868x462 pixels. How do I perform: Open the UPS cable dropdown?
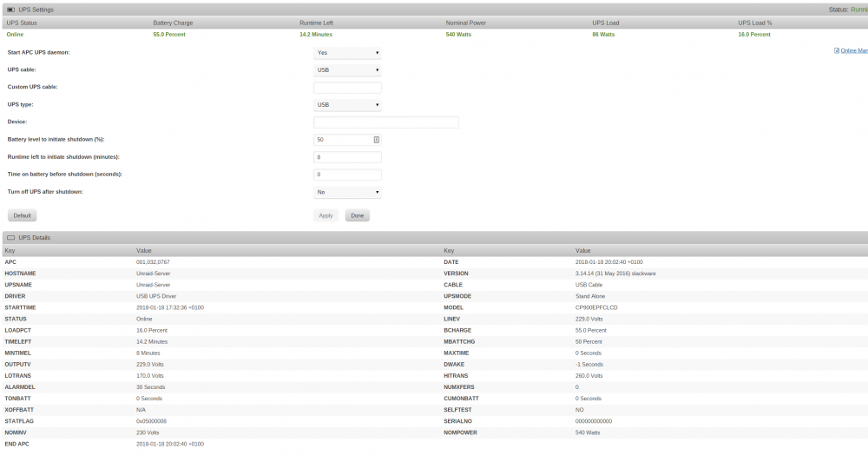(347, 69)
